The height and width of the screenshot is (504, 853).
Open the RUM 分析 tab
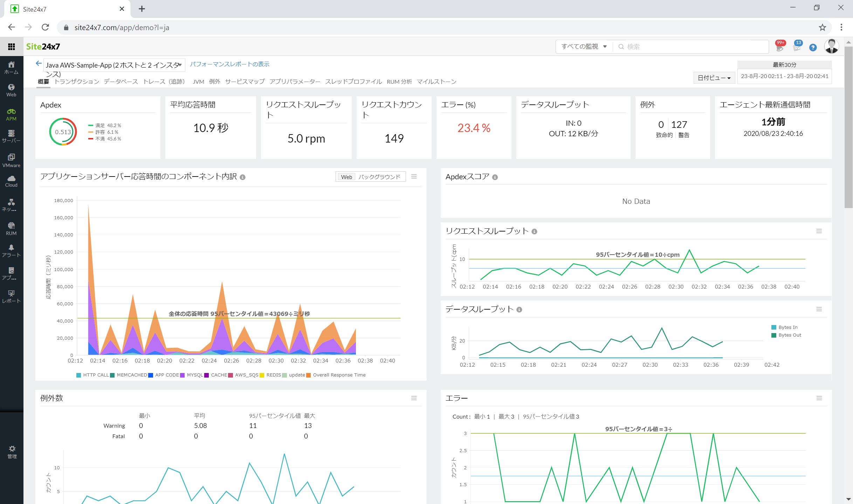pyautogui.click(x=399, y=82)
